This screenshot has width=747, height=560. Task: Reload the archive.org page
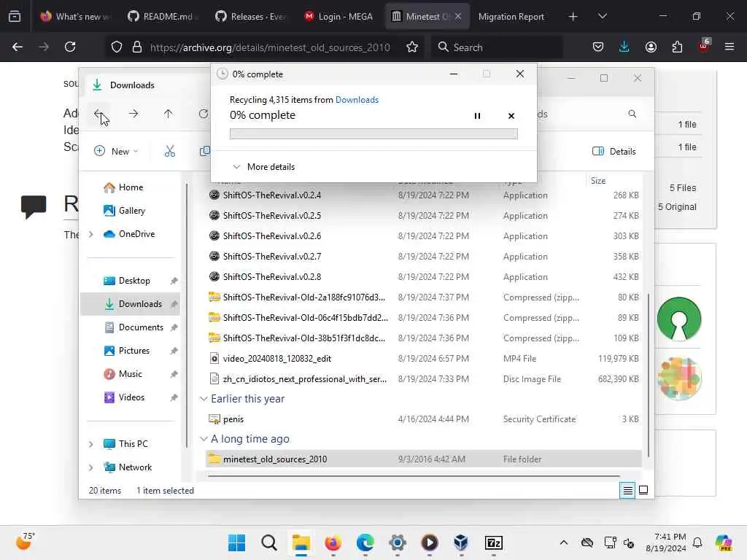pos(70,47)
